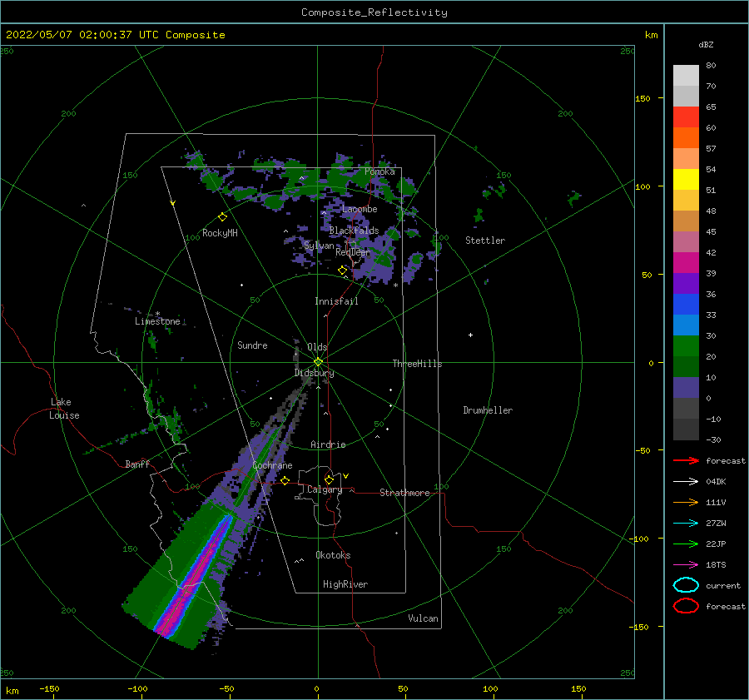The width and height of the screenshot is (749, 700).
Task: Click the Ponoka city label
Action: pyautogui.click(x=379, y=171)
